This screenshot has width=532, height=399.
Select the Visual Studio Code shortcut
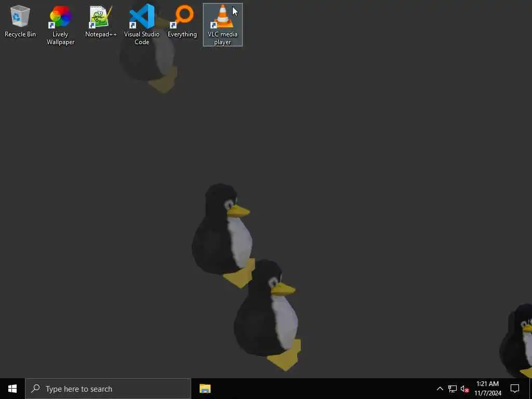coord(142,25)
